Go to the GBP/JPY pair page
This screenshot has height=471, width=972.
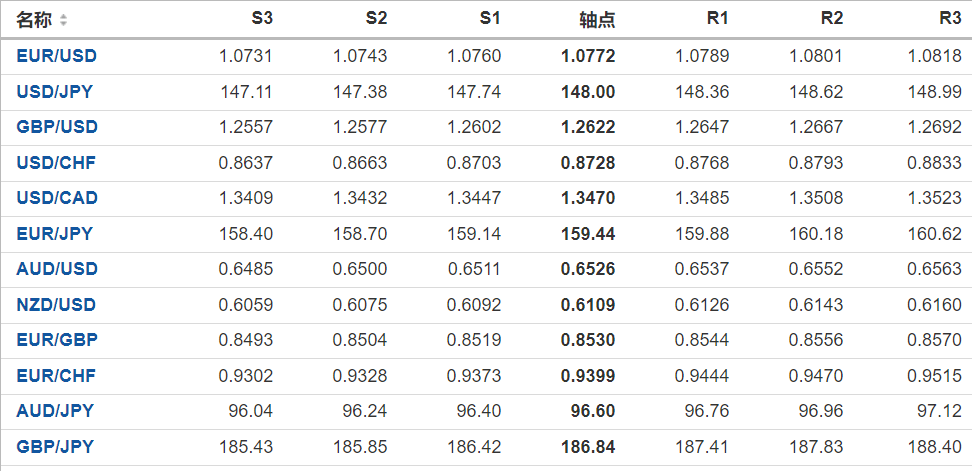tap(54, 447)
